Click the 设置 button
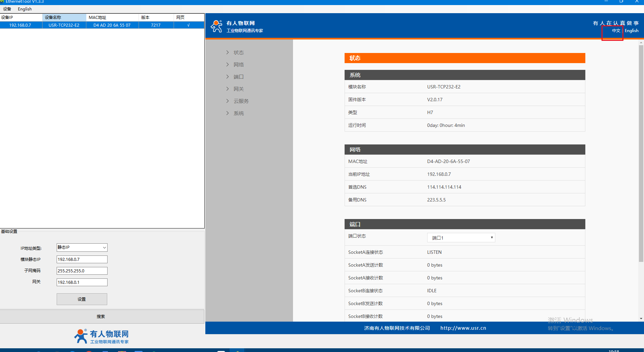Screen dimensions: 644x352 82,299
